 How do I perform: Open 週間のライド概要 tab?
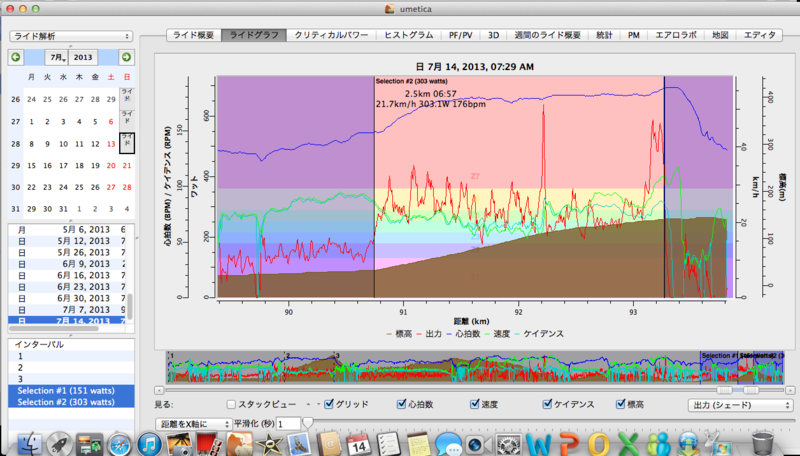(547, 35)
